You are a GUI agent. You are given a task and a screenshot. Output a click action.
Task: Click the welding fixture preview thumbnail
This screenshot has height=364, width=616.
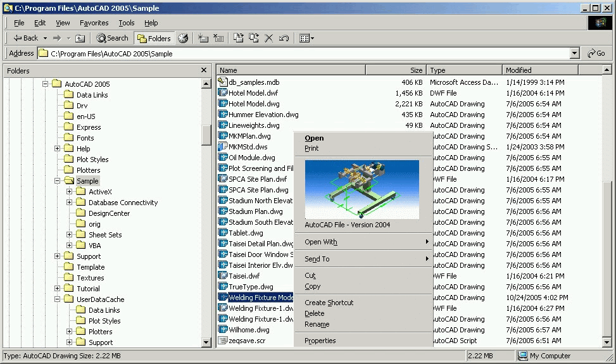(x=362, y=189)
